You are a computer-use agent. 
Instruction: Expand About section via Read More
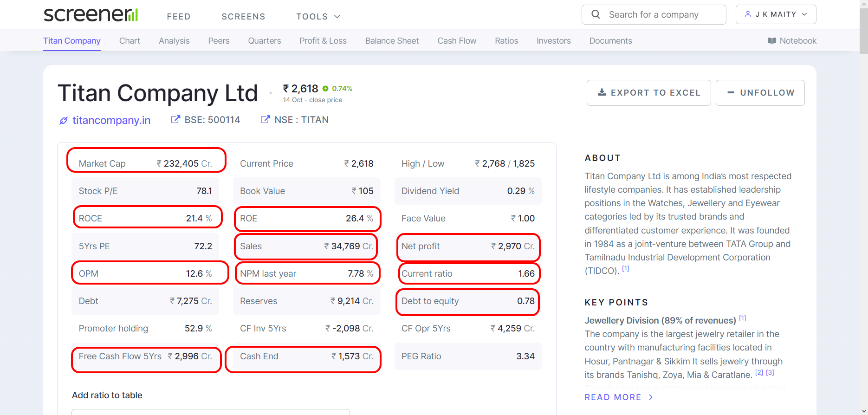click(619, 397)
